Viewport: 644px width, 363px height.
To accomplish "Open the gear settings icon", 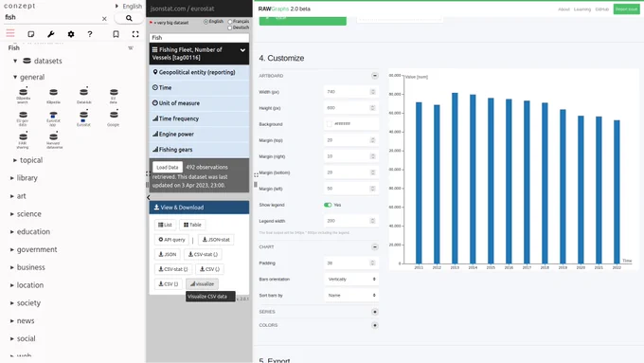I will click(71, 34).
